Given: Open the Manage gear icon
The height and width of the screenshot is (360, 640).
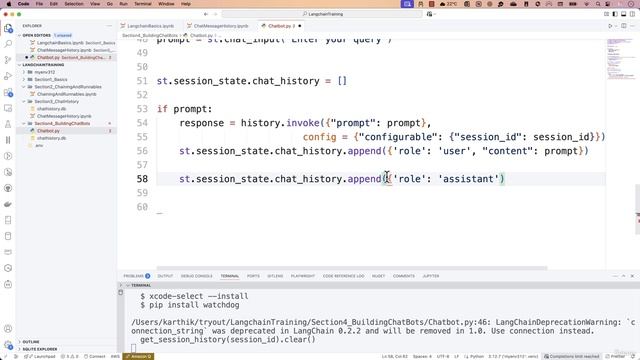Looking at the screenshot, I should tap(8, 345).
